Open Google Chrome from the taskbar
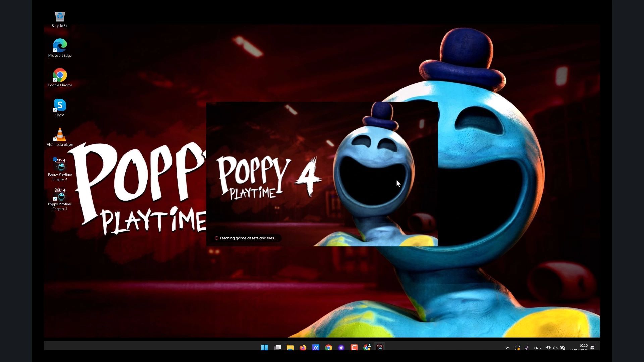This screenshot has height=362, width=644. [x=328, y=348]
